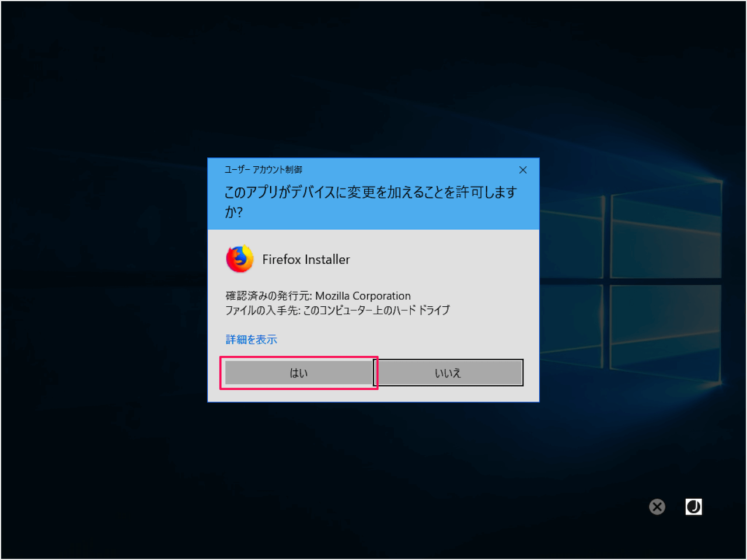Click the はい button to allow changes

pyautogui.click(x=299, y=373)
